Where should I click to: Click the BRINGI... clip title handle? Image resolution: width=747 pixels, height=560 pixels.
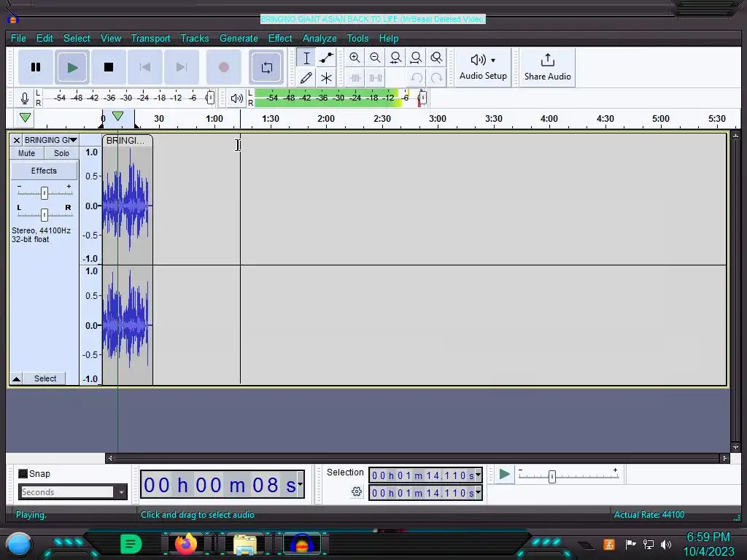point(127,141)
